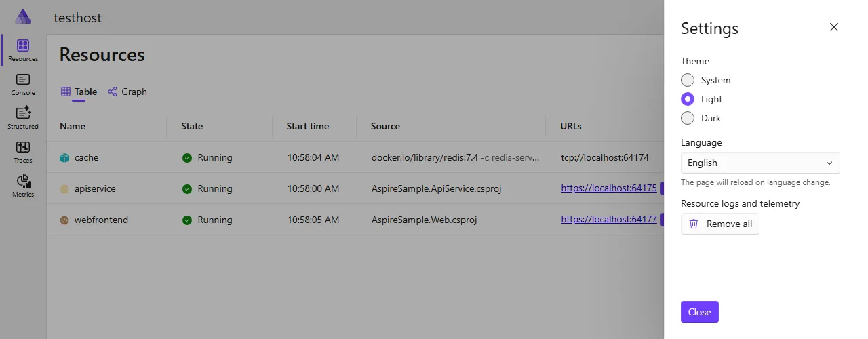Open the https://localhost:64175 link
Screen dimensions: 868x339
[609, 188]
